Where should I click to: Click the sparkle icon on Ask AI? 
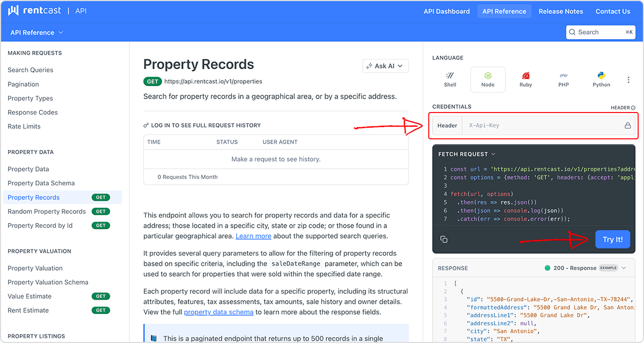[369, 66]
